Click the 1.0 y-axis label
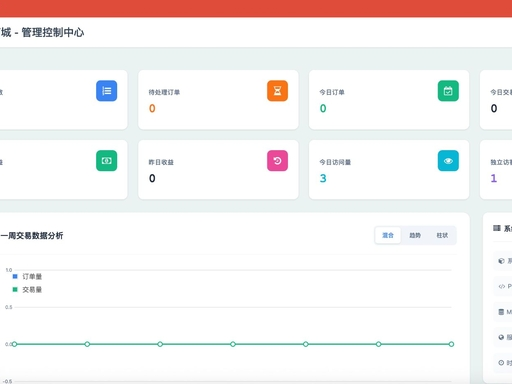512x384 pixels. [x=9, y=270]
